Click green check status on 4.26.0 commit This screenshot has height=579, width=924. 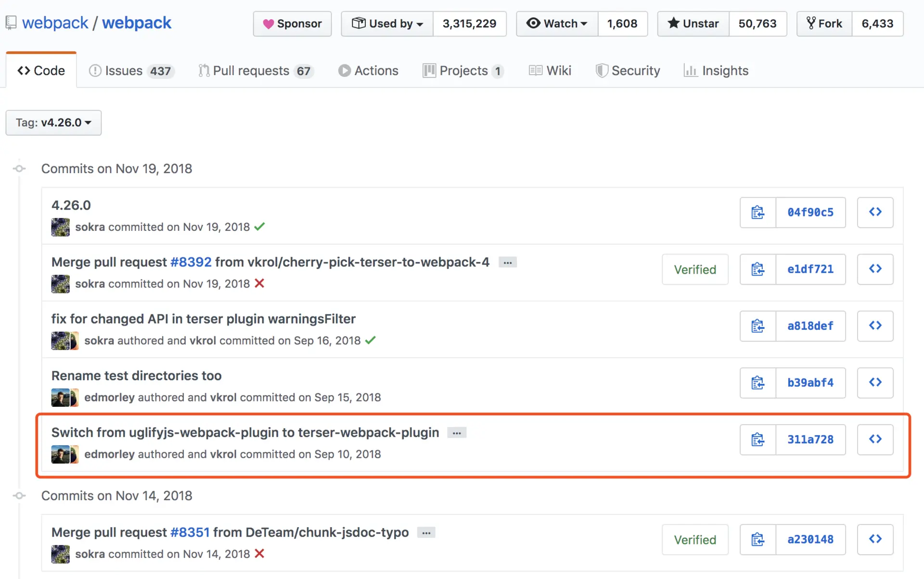click(x=259, y=227)
